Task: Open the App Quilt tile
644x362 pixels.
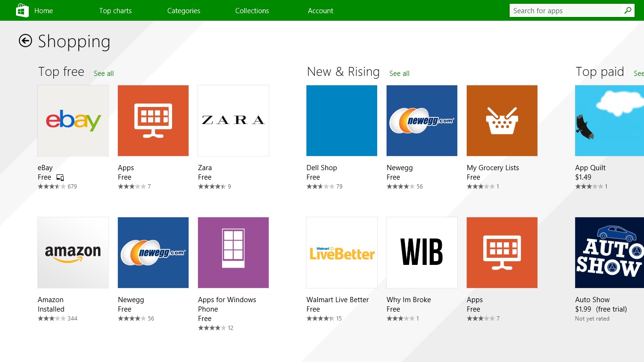Action: [610, 121]
